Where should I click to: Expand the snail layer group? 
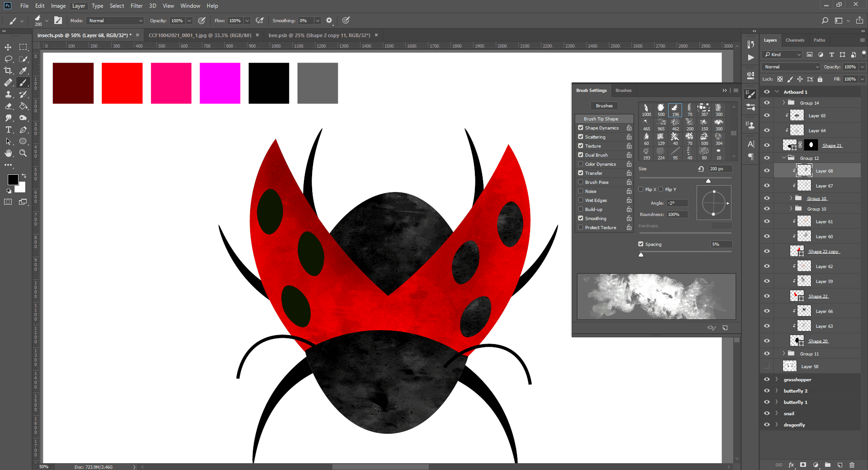pyautogui.click(x=777, y=413)
